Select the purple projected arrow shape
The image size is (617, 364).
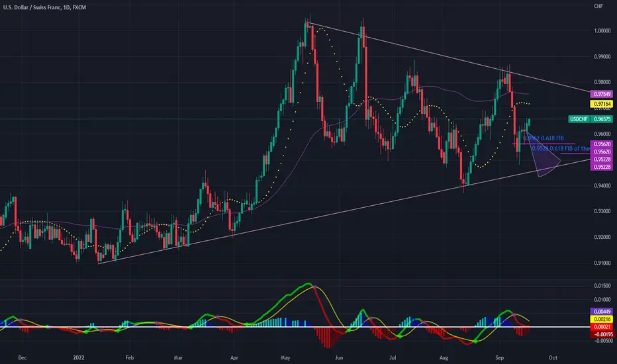click(x=545, y=159)
